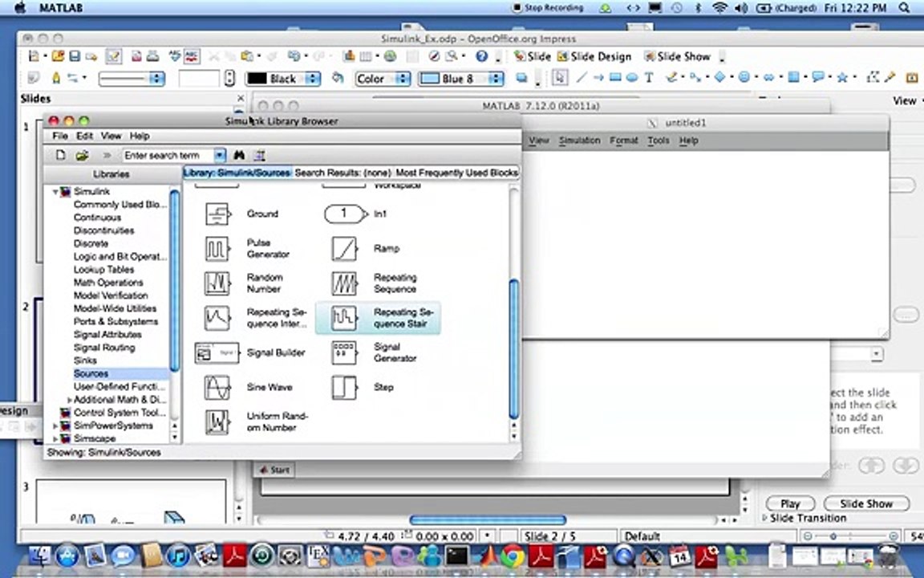
Task: Select the Repeating Sequence Interpolated block icon
Action: [x=217, y=318]
